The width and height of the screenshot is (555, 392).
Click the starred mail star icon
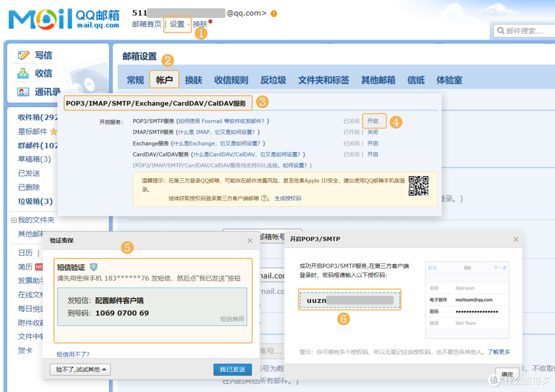pos(53,132)
